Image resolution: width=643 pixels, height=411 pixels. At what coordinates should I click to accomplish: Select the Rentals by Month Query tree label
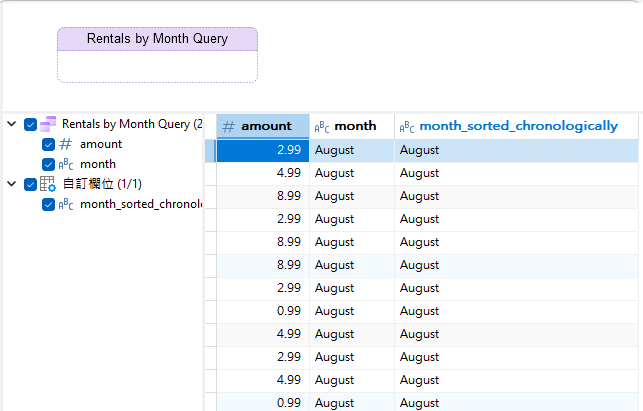[x=132, y=124]
